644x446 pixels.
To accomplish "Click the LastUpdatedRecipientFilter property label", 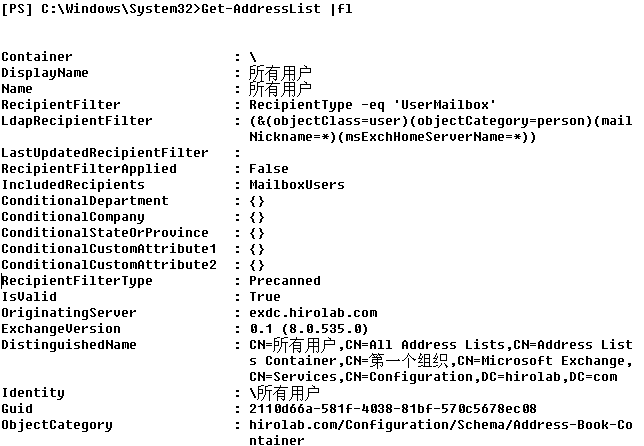I will pyautogui.click(x=105, y=153).
